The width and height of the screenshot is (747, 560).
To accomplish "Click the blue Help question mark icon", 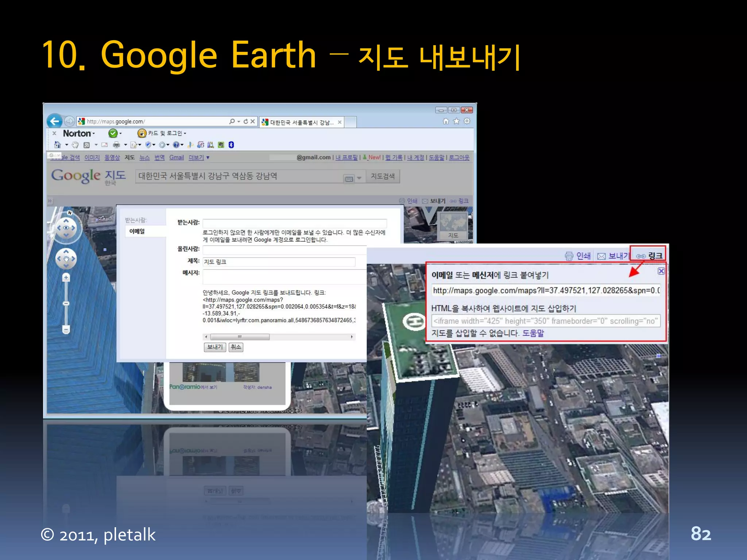I will point(176,145).
